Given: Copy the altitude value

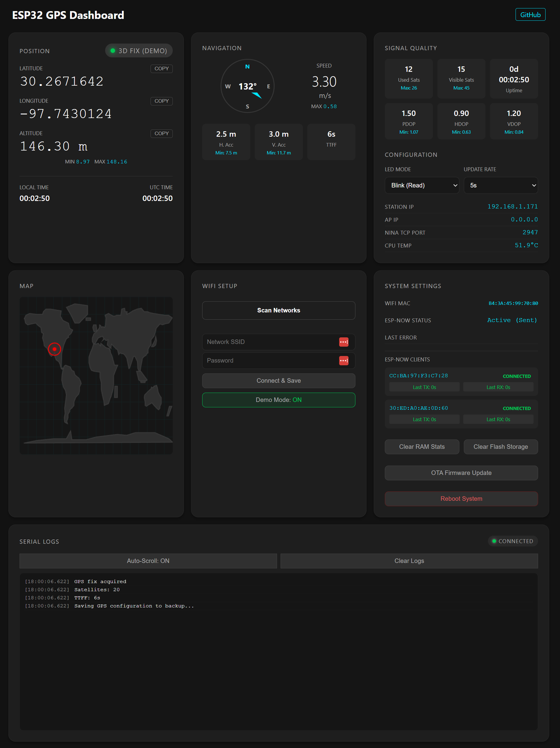Looking at the screenshot, I should [x=161, y=134].
